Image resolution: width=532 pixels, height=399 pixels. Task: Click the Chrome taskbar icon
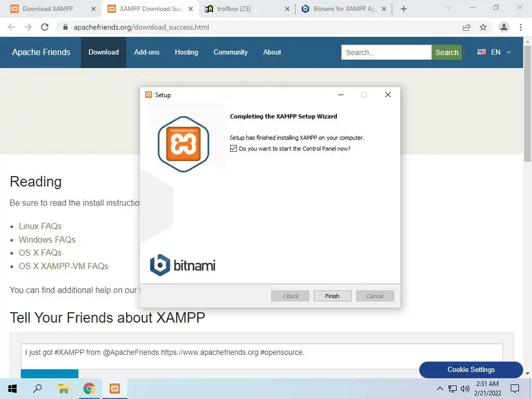tap(89, 389)
